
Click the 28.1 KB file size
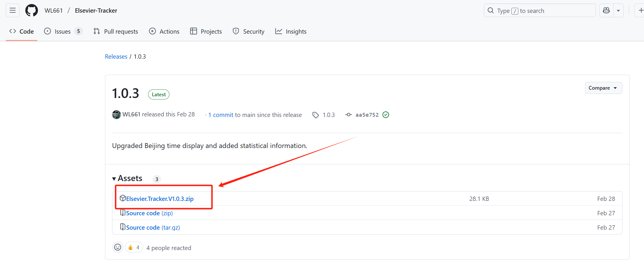click(479, 199)
